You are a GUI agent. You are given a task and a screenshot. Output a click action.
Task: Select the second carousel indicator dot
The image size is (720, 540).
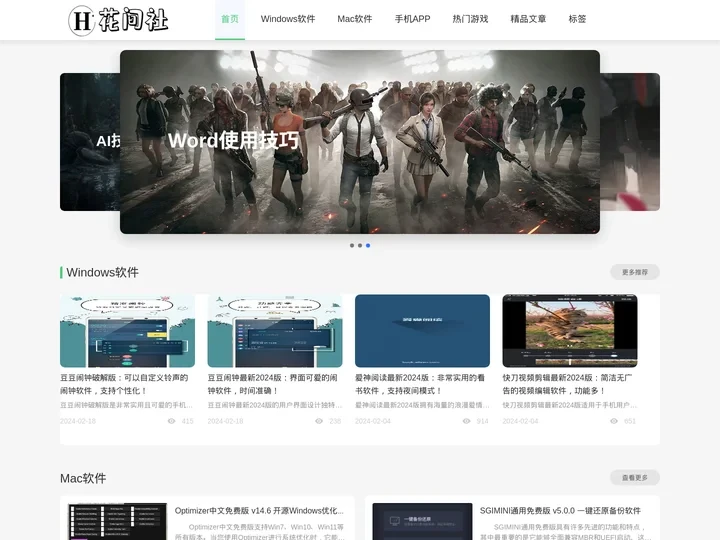360,246
